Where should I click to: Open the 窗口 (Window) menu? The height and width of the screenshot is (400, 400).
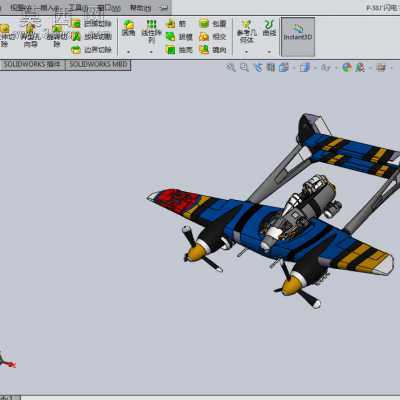(x=109, y=8)
